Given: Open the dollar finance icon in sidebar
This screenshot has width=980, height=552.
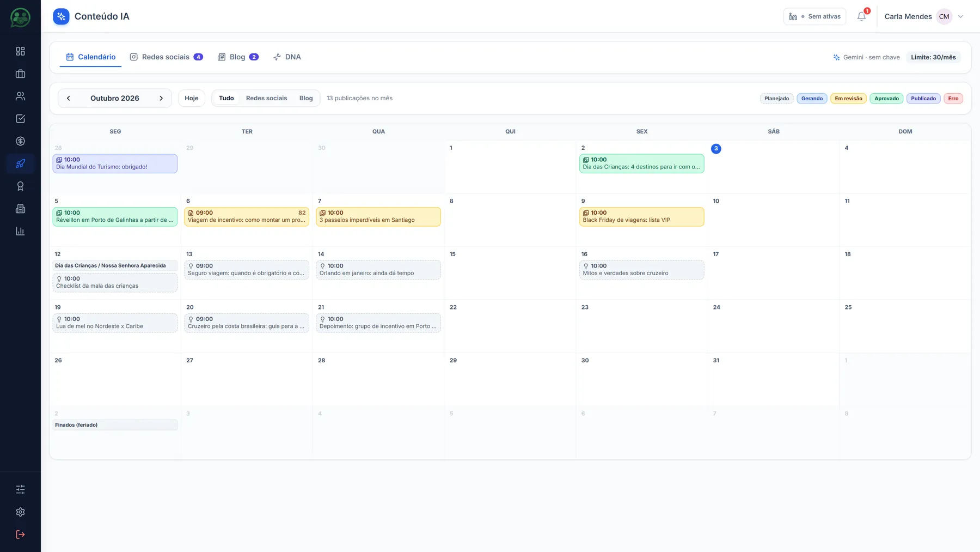Looking at the screenshot, I should (20, 141).
